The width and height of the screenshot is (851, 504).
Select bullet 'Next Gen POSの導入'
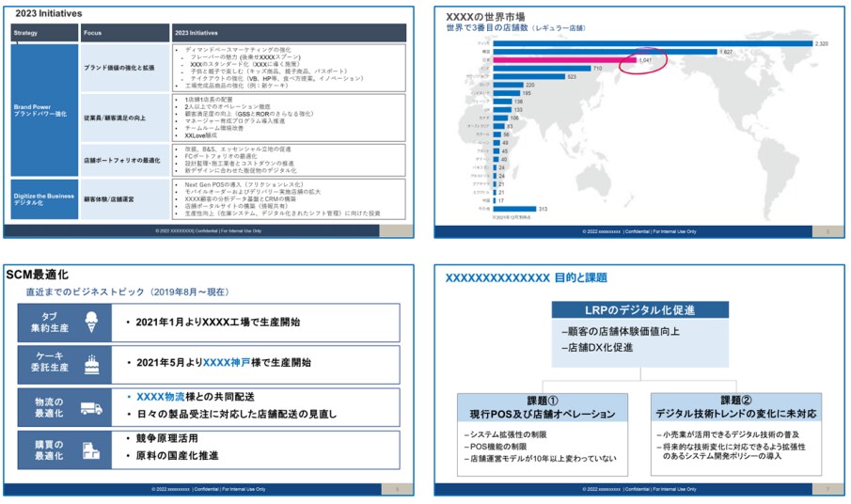(244, 184)
